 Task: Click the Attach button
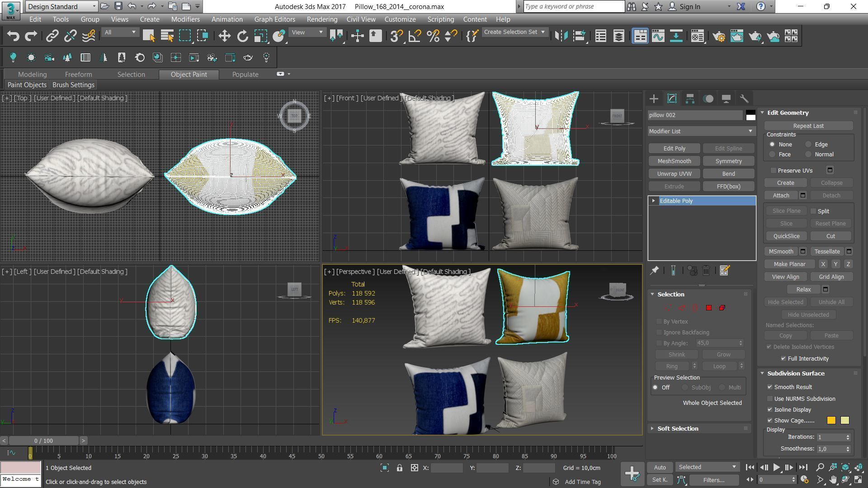coord(781,196)
